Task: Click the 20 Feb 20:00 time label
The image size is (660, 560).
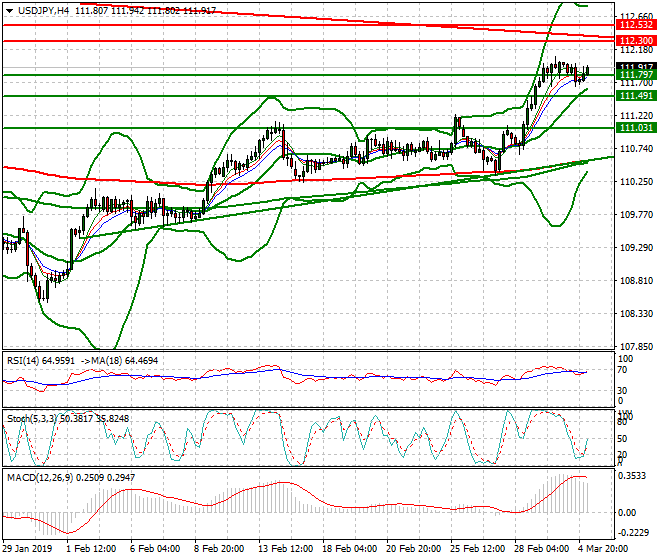Action: tap(413, 549)
